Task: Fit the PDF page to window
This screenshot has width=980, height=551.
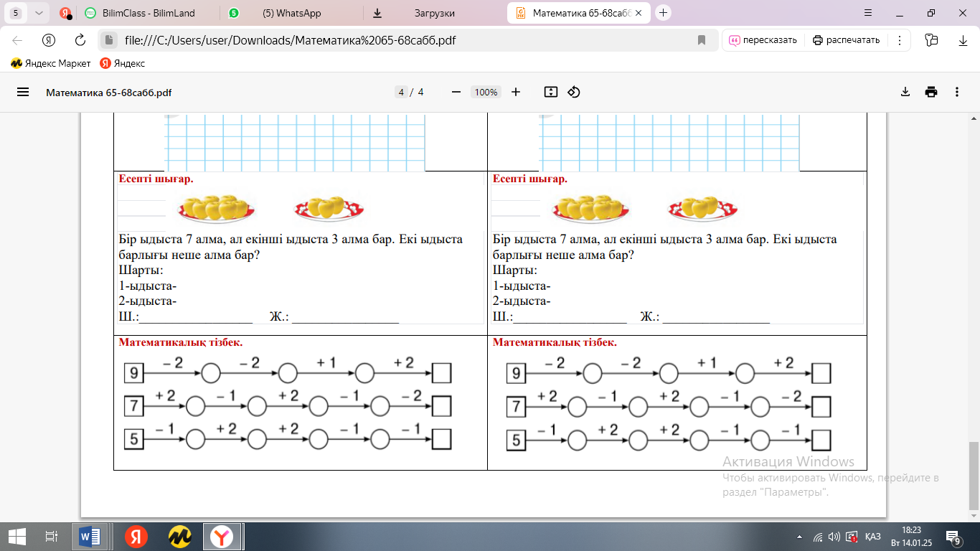Action: tap(550, 92)
